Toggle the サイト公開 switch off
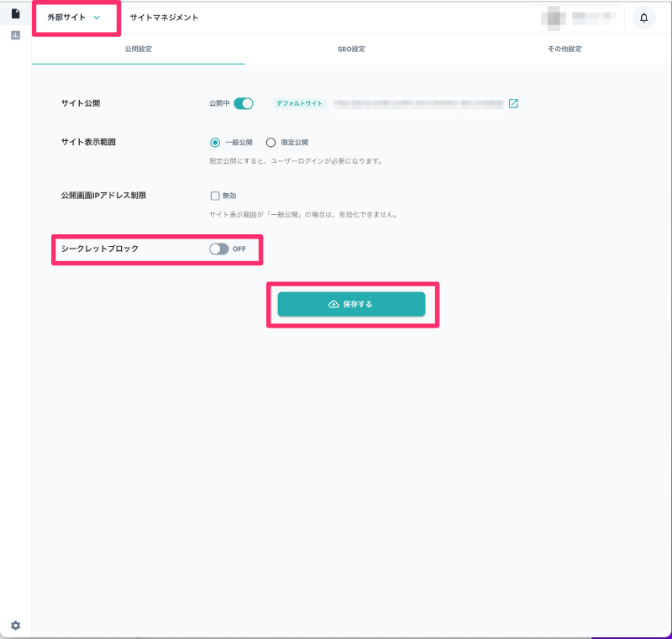This screenshot has width=672, height=639. point(244,103)
